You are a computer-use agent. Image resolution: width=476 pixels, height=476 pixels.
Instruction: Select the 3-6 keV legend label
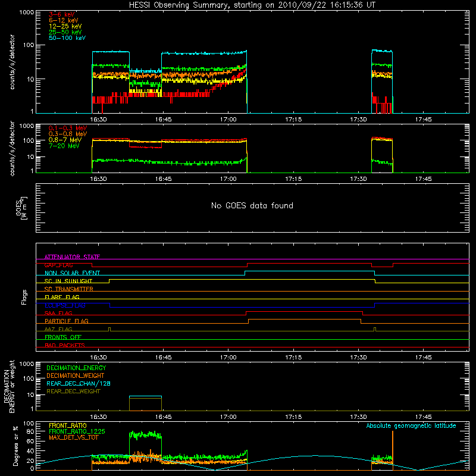pos(62,14)
